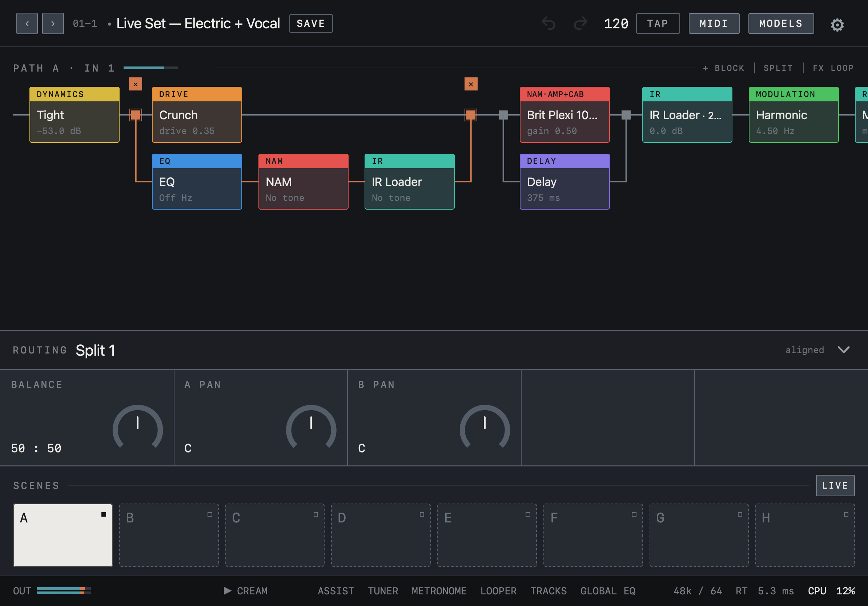868x606 pixels.
Task: Toggle scene C small square indicator
Action: click(x=316, y=514)
